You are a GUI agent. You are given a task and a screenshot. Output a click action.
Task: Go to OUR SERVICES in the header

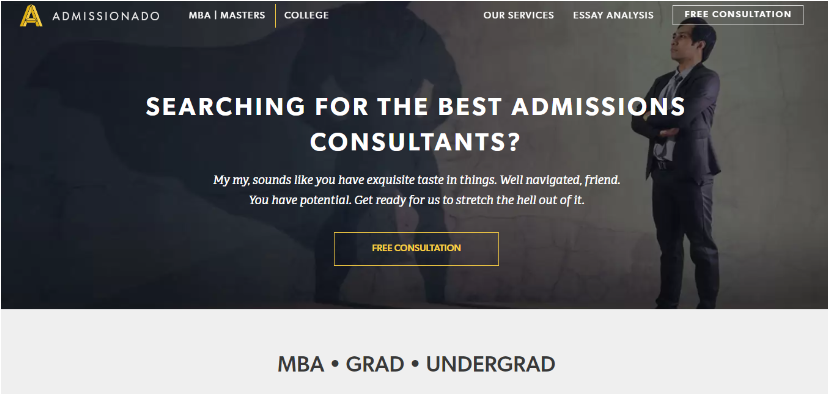pyautogui.click(x=518, y=15)
